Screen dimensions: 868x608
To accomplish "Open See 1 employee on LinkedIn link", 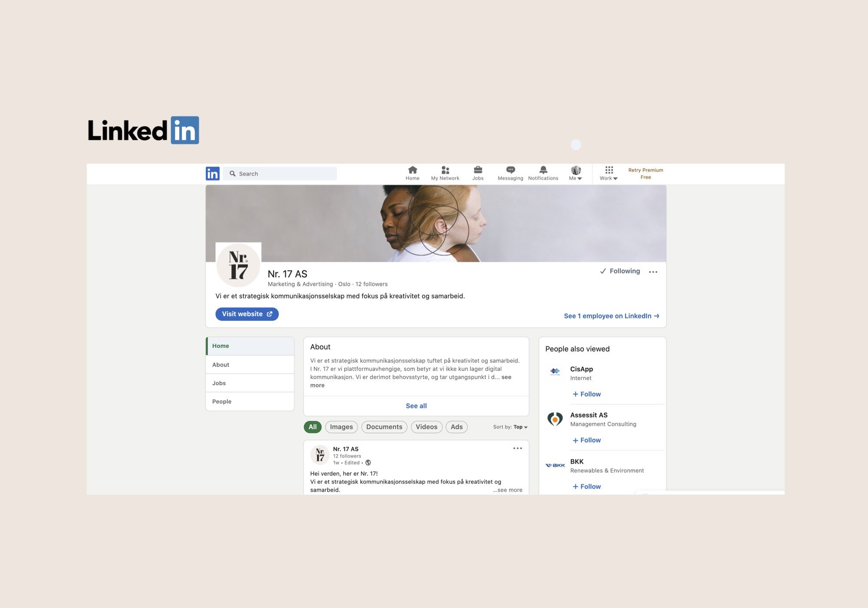I will 612,316.
